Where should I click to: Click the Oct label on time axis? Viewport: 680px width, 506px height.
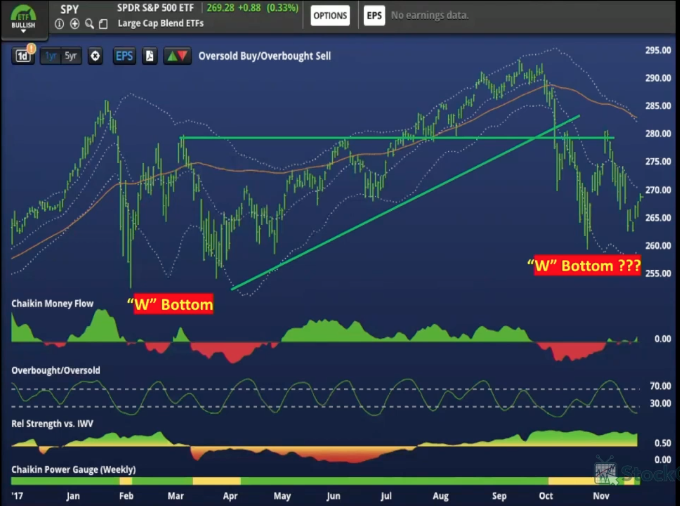546,496
